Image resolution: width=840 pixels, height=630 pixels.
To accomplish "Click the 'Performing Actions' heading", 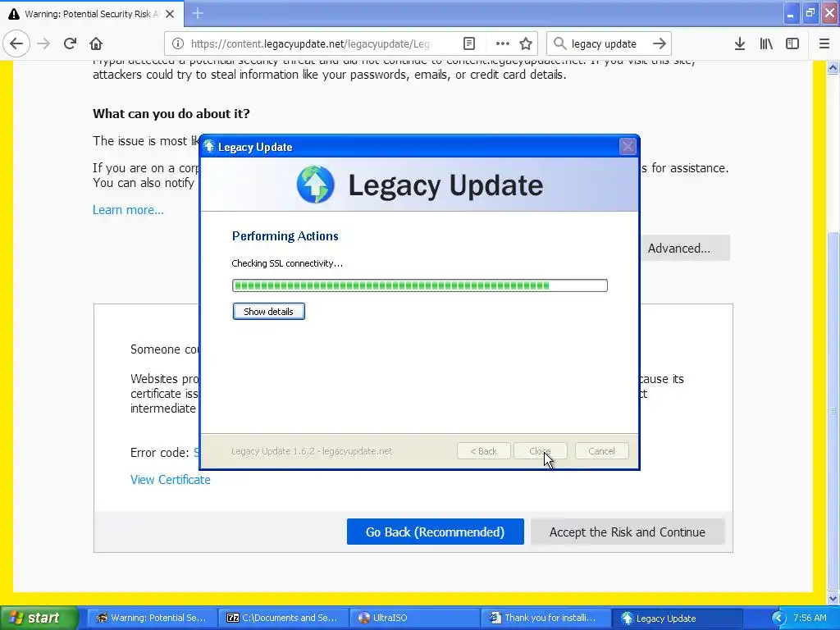I will click(x=285, y=236).
